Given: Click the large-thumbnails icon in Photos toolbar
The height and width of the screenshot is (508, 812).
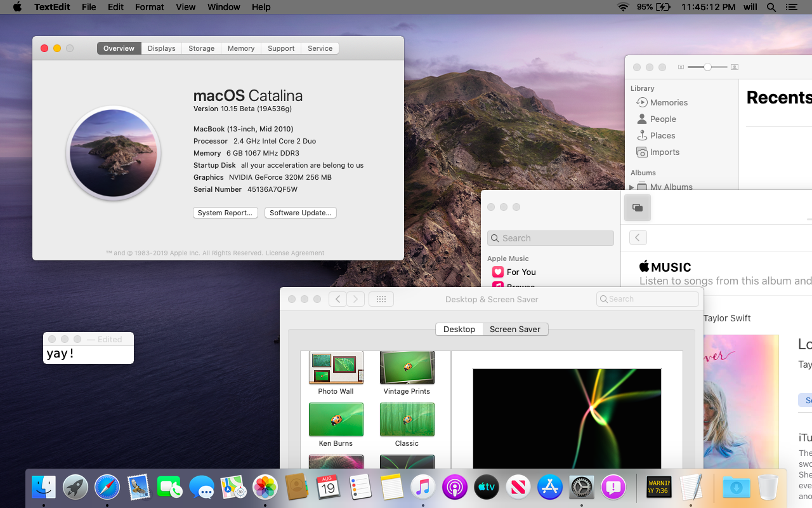Looking at the screenshot, I should [x=735, y=67].
